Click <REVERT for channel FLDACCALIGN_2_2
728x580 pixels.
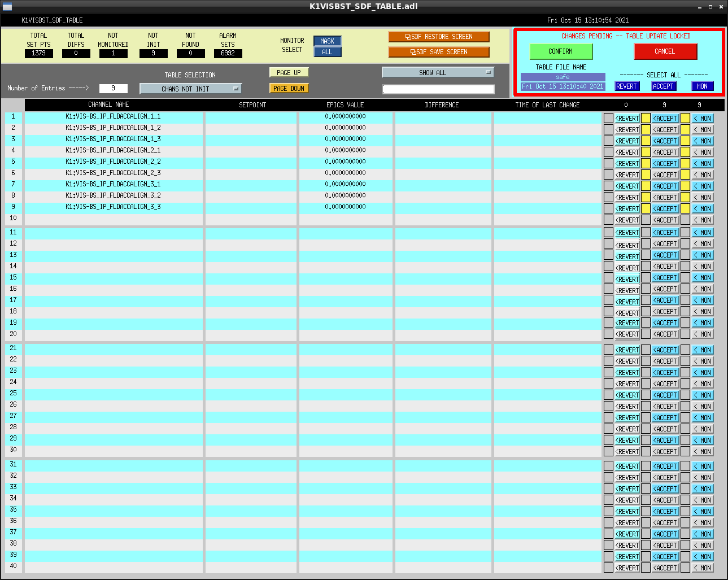[627, 164]
